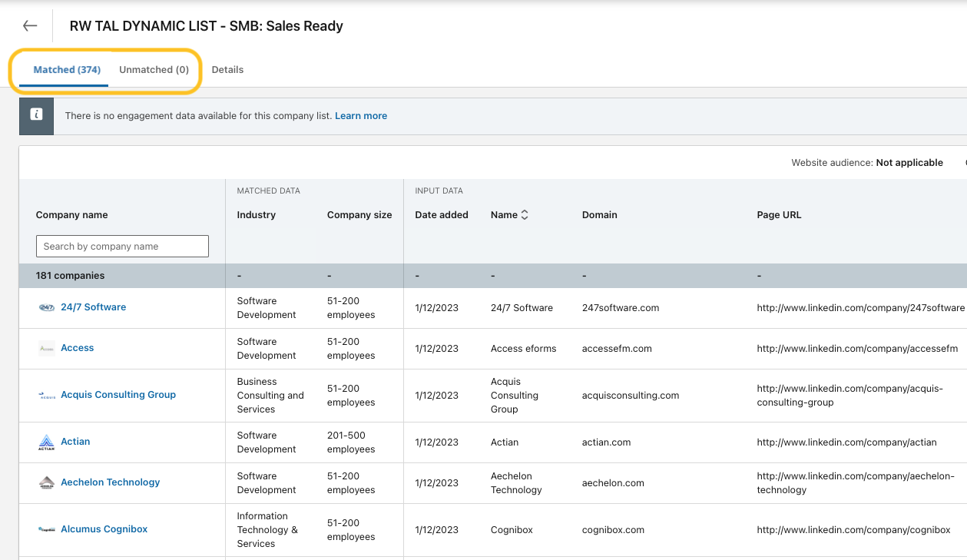Screen dimensions: 967x560
Task: Switch to the Matched (374) tab
Action: [67, 70]
